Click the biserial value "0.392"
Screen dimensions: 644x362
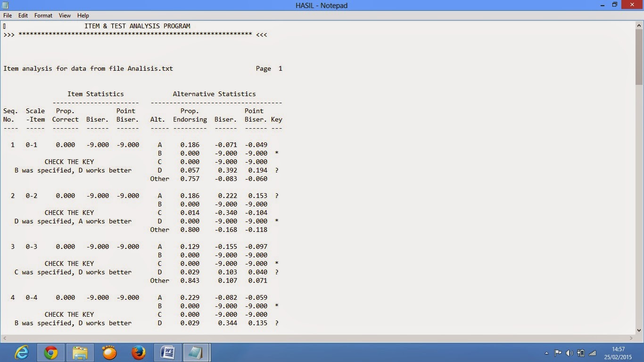[228, 170]
